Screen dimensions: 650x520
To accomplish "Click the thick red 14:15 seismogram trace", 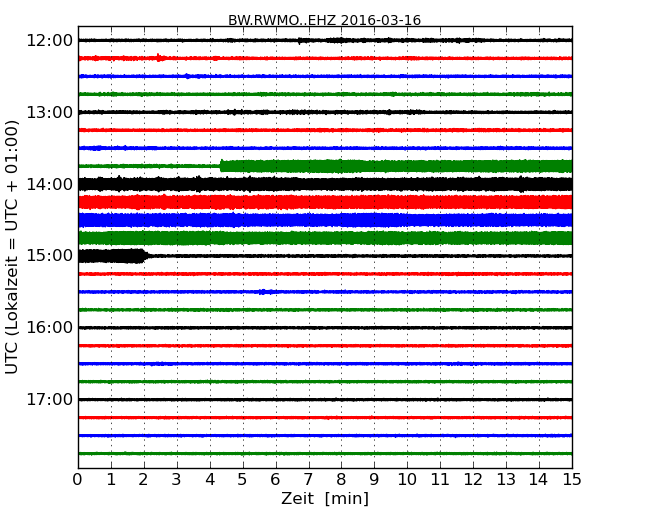I will (x=325, y=202).
